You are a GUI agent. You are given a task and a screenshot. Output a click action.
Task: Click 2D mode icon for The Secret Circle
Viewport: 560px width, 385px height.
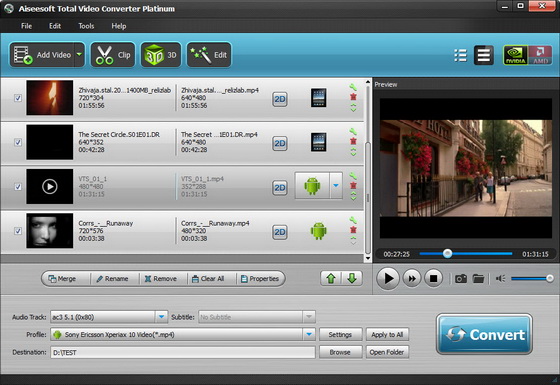pos(280,143)
